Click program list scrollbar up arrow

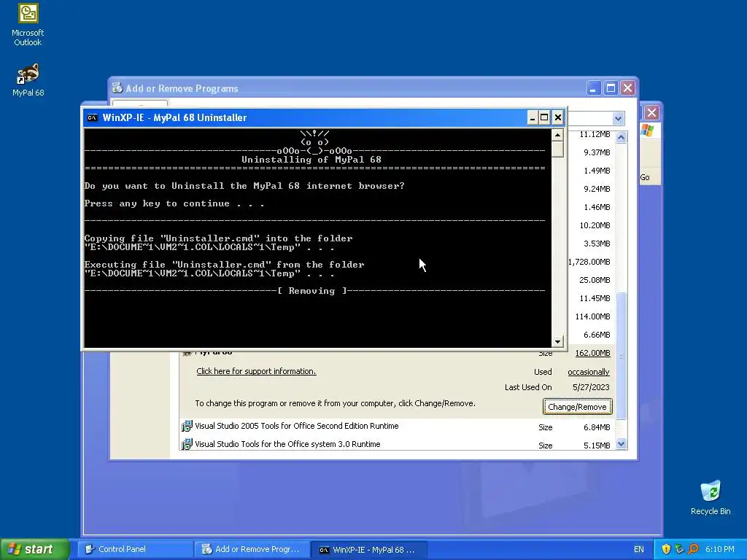(x=621, y=138)
